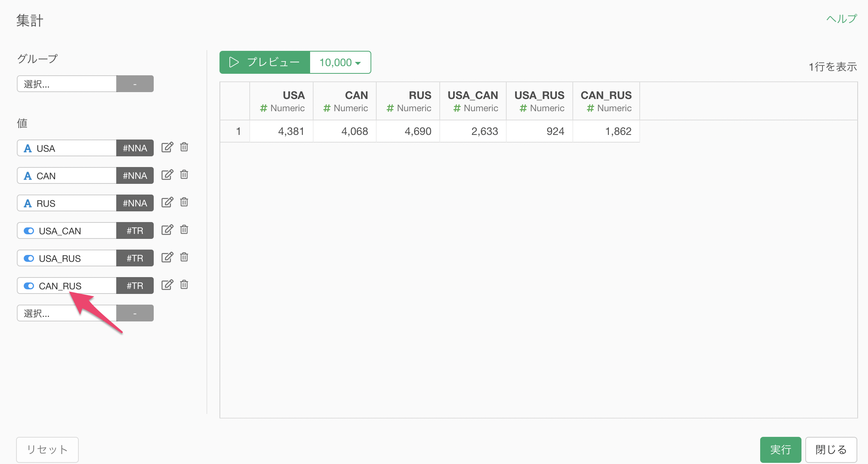
Task: Delete the USA_RUS value row
Action: point(184,257)
